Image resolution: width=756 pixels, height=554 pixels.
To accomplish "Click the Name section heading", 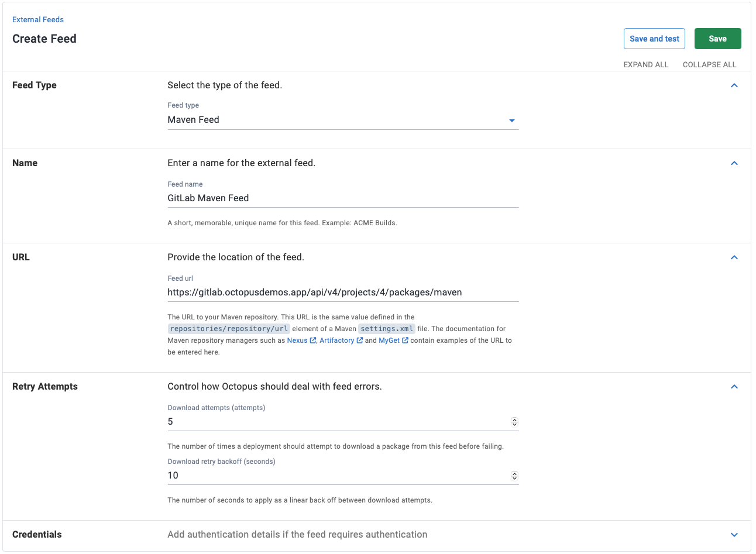I will 25,163.
